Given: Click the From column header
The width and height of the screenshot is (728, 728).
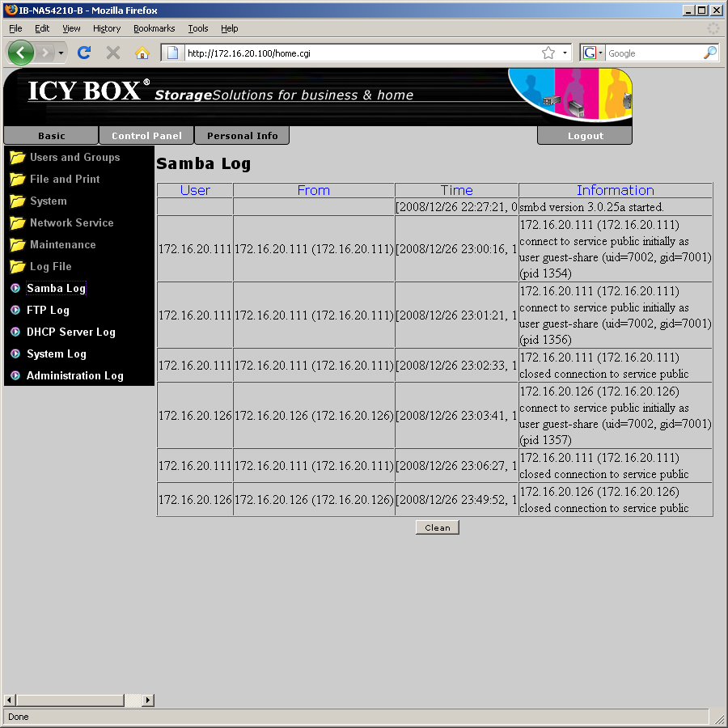Looking at the screenshot, I should (313, 190).
